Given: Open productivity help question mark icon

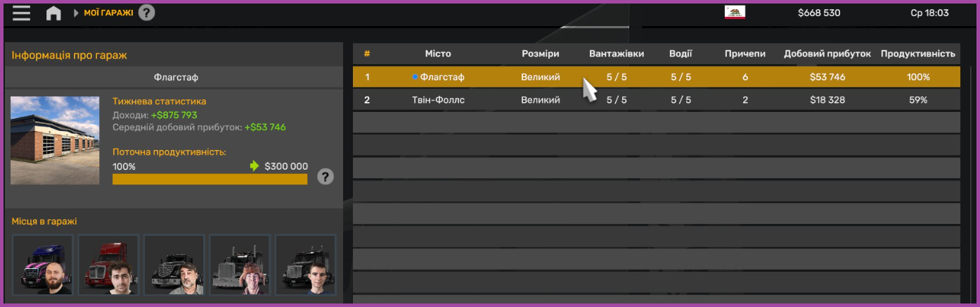Looking at the screenshot, I should click(325, 177).
